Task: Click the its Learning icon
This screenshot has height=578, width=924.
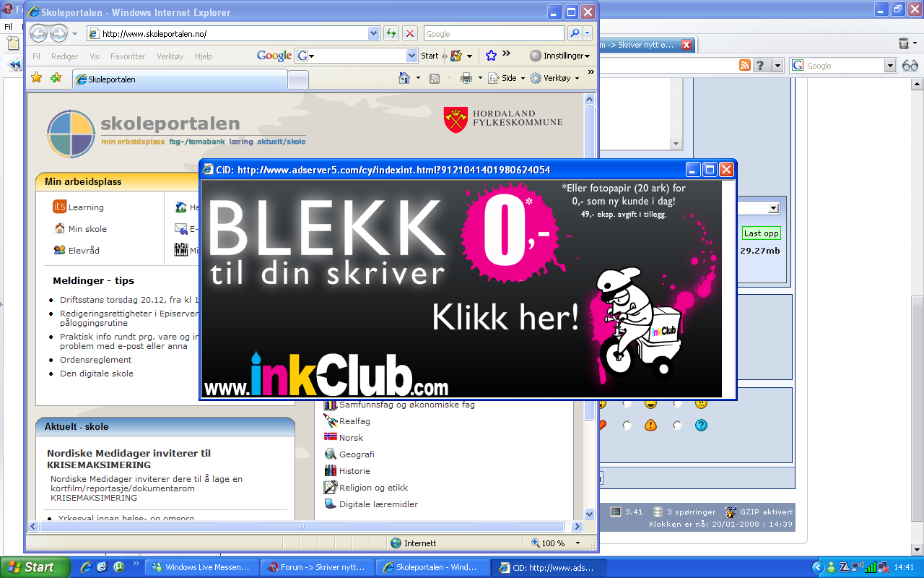Action: tap(59, 207)
